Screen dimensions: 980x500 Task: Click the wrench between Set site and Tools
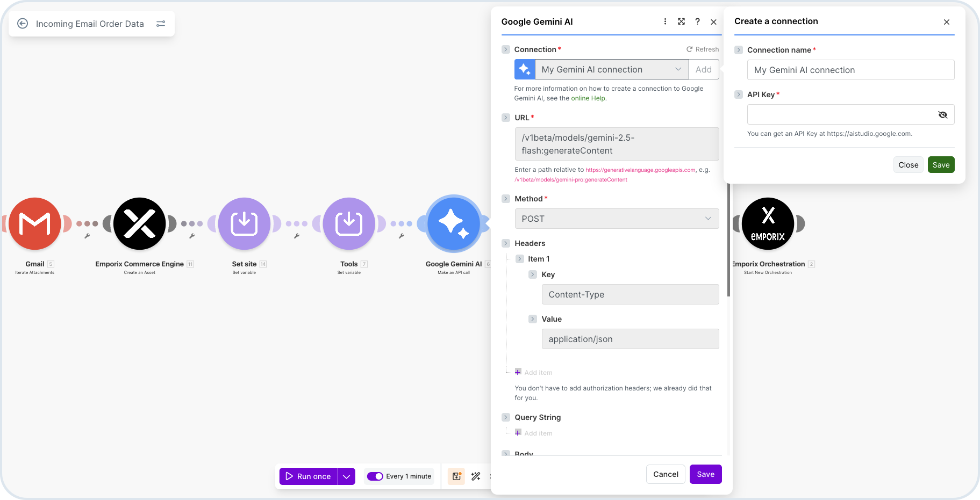(x=296, y=236)
